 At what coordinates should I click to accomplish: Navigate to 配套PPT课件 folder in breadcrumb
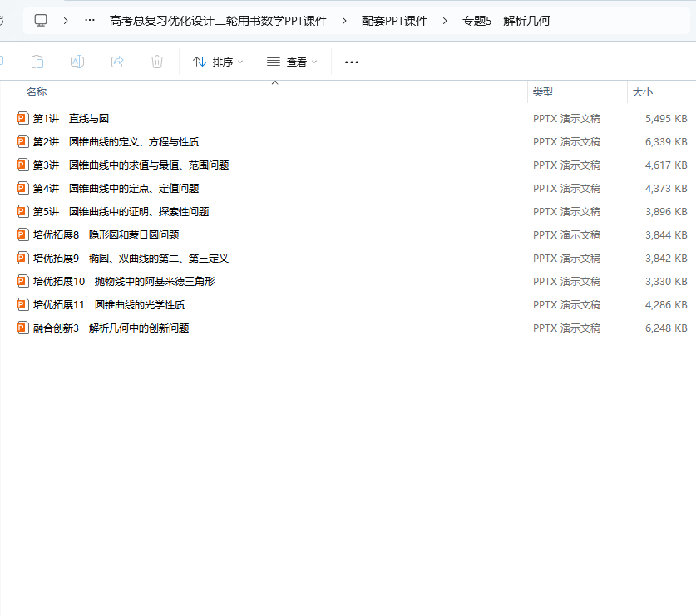click(394, 21)
